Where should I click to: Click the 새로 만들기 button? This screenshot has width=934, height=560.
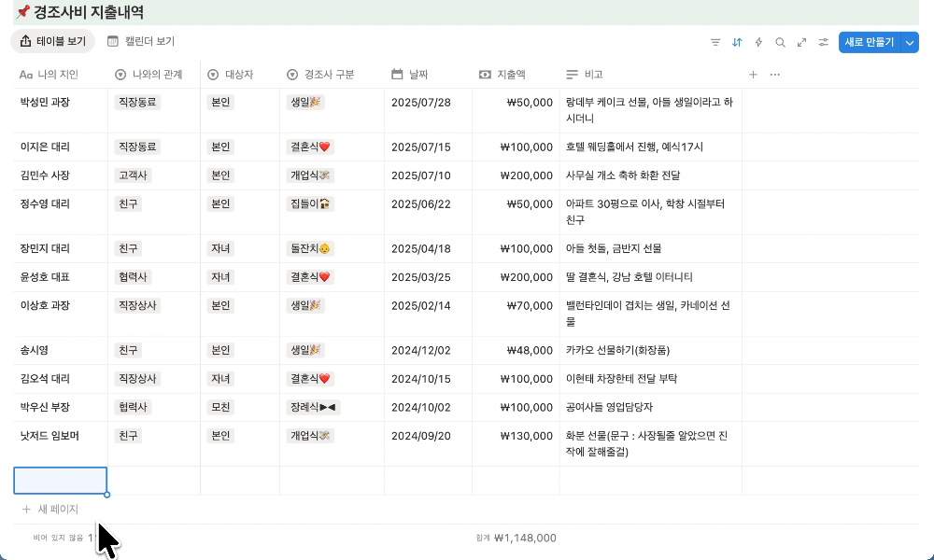point(869,42)
